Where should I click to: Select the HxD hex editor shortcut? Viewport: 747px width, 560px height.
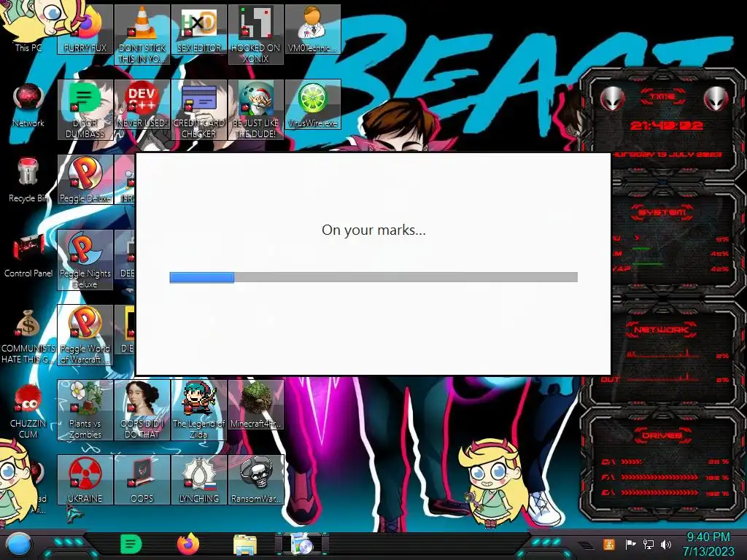(x=198, y=29)
